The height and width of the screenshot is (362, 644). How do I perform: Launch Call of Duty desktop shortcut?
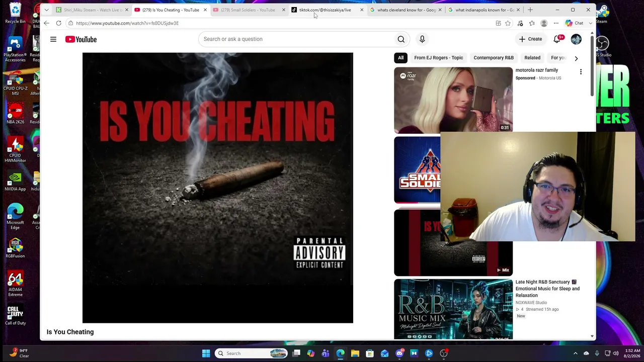(x=15, y=315)
